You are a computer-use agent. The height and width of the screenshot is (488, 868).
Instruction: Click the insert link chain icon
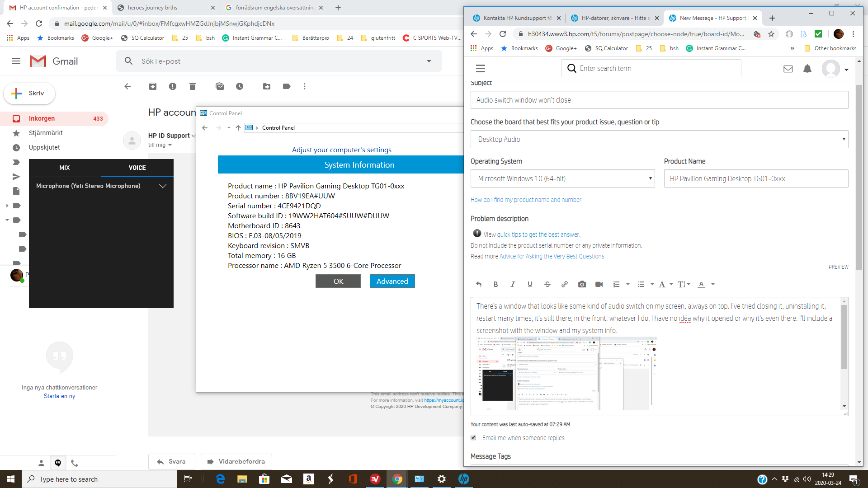[x=565, y=284]
